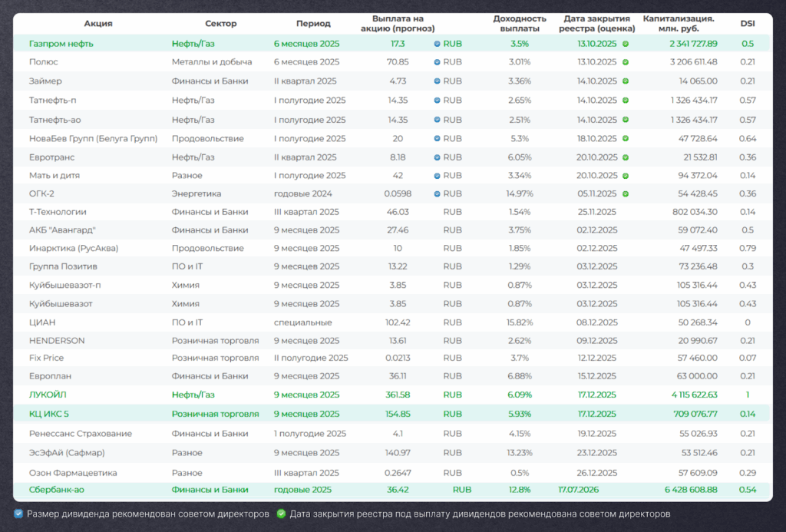Click blue dividend-recommended icon in Газпром нефть row
Viewport: 786px width, 532px height.
click(x=437, y=44)
